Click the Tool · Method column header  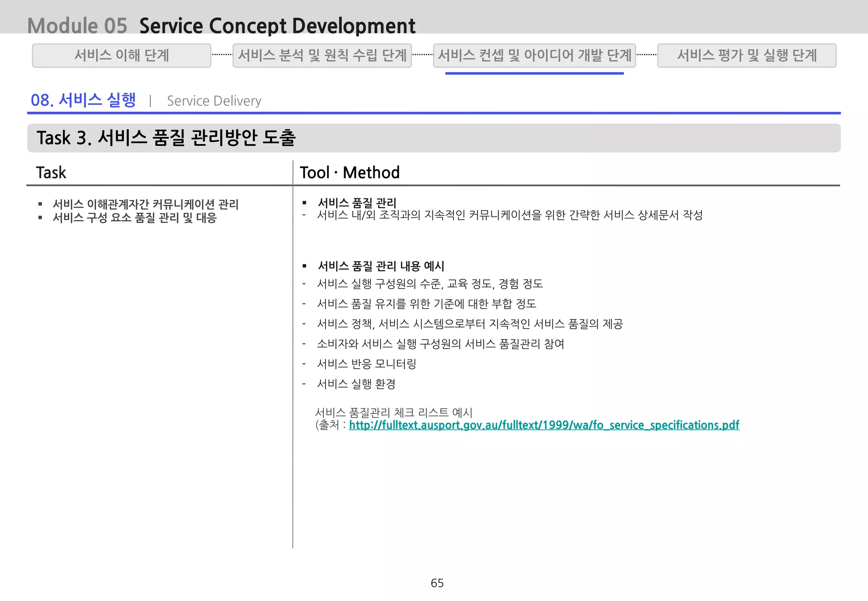[350, 173]
